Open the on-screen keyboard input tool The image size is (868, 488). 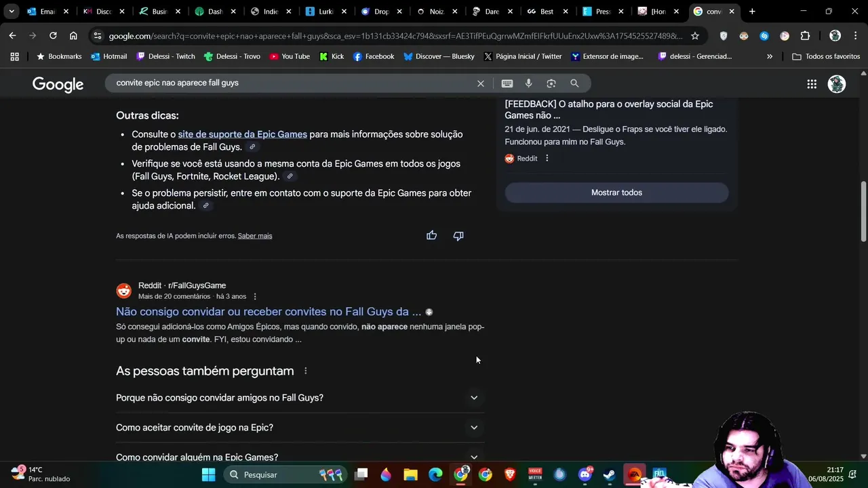click(507, 83)
